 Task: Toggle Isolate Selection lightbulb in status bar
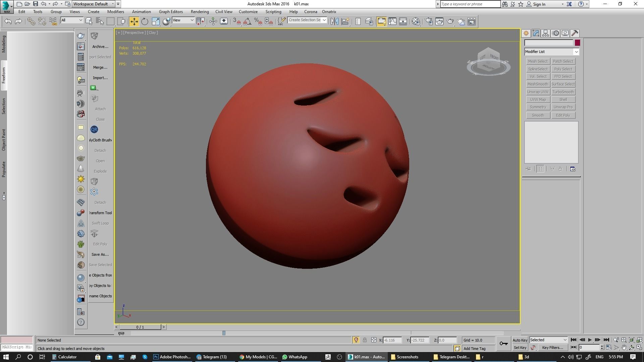click(x=356, y=340)
